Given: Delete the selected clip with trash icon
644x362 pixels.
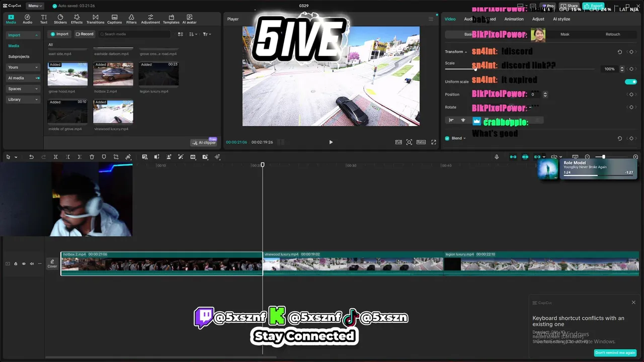Looking at the screenshot, I should click(x=92, y=157).
